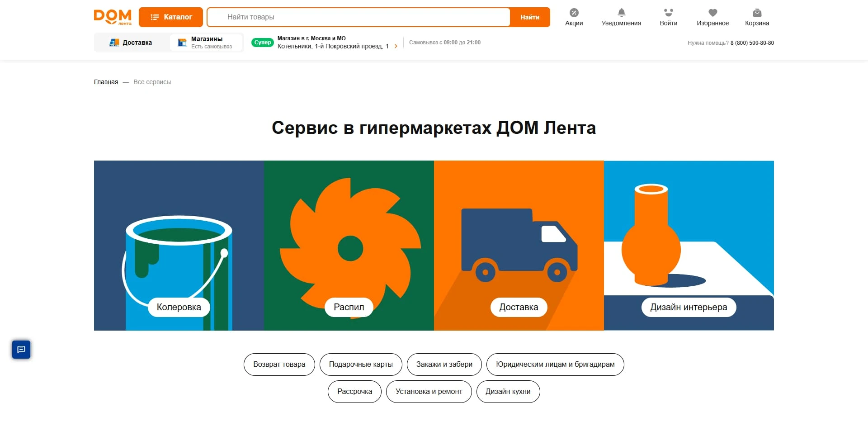This screenshot has width=868, height=431.
Task: Select Подарочные карты service pill
Action: [361, 365]
